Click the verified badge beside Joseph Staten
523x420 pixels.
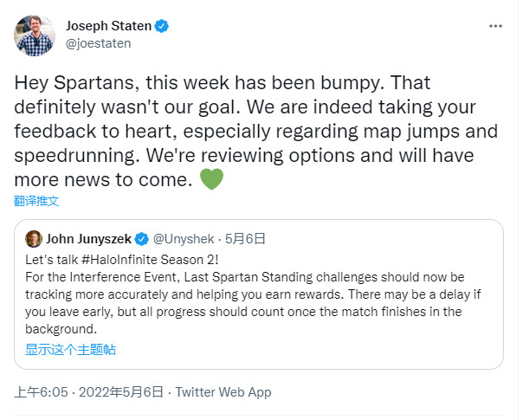(161, 26)
